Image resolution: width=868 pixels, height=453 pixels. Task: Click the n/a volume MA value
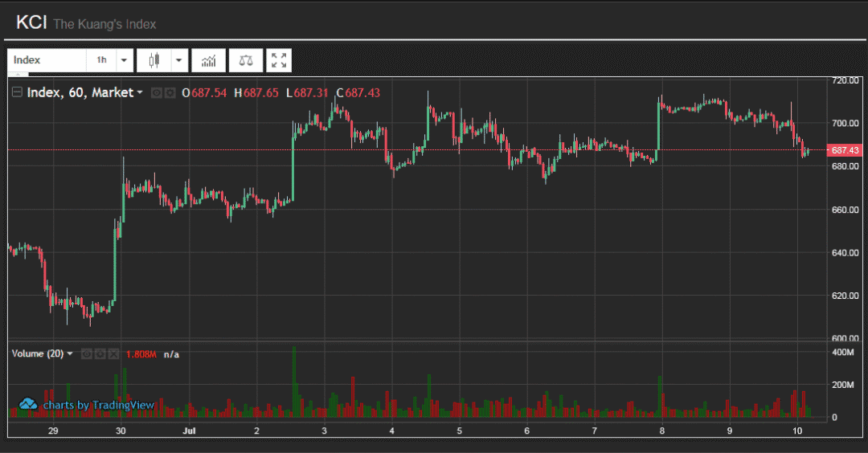tap(172, 354)
